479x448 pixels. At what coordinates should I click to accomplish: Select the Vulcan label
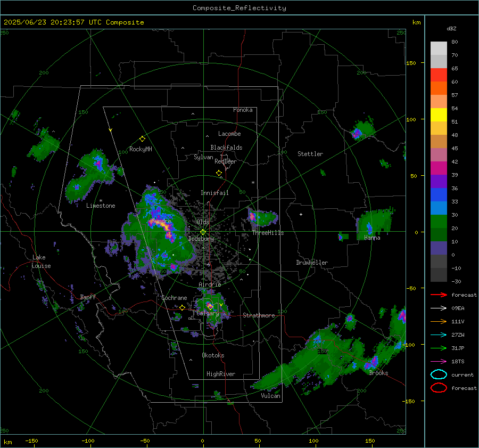[x=271, y=396]
